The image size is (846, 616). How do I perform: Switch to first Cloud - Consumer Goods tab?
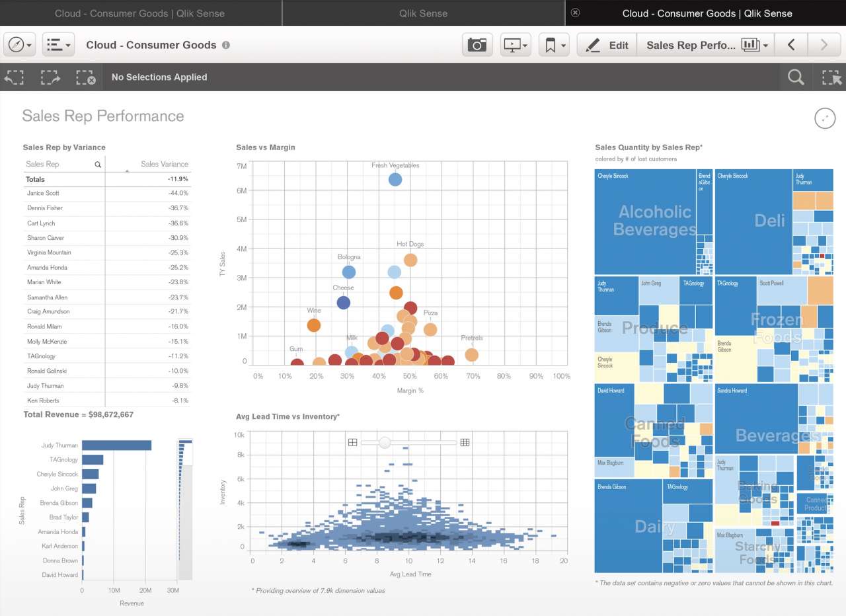tap(140, 13)
